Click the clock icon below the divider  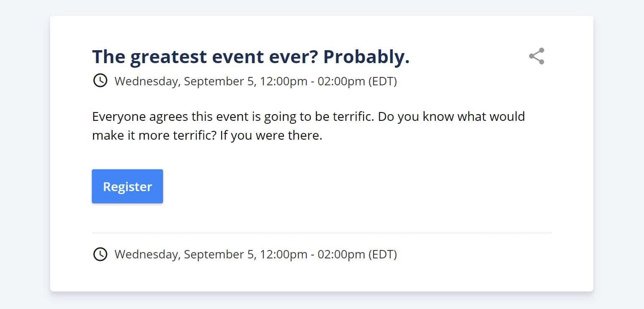point(100,254)
